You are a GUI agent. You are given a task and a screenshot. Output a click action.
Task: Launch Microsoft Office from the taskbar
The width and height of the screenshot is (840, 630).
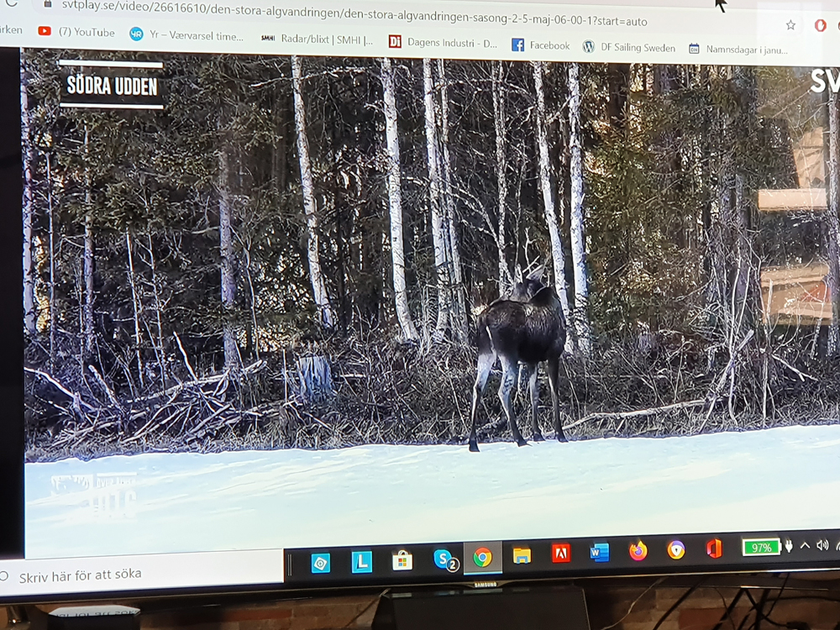click(714, 549)
